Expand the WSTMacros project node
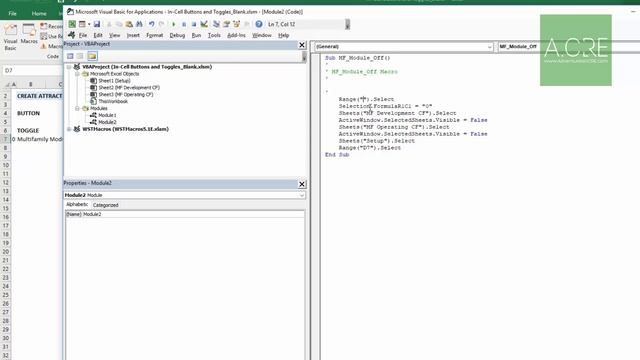The image size is (640, 360). pyautogui.click(x=69, y=129)
